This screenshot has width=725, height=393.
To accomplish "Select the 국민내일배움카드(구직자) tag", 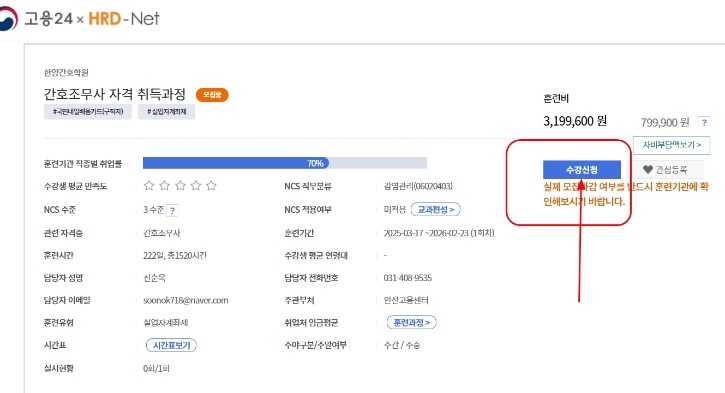I will (x=88, y=111).
